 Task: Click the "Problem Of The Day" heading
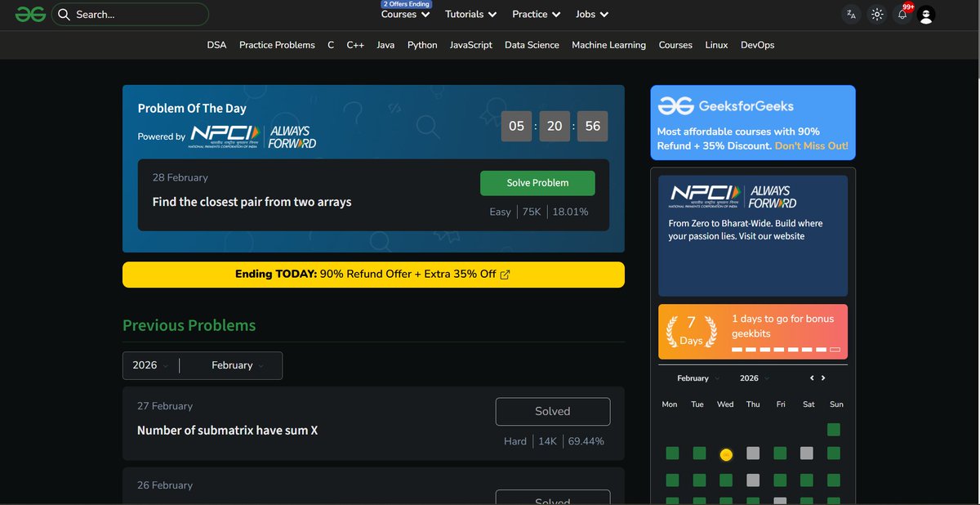click(192, 108)
